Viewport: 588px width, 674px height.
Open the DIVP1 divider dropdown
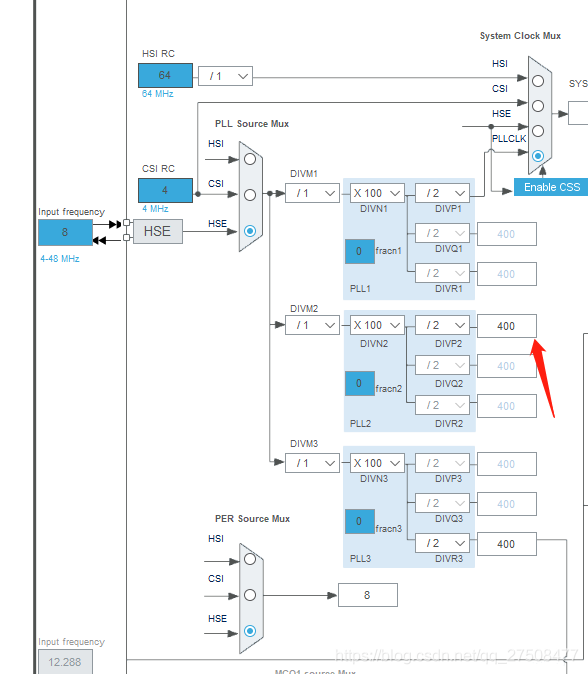(x=442, y=193)
